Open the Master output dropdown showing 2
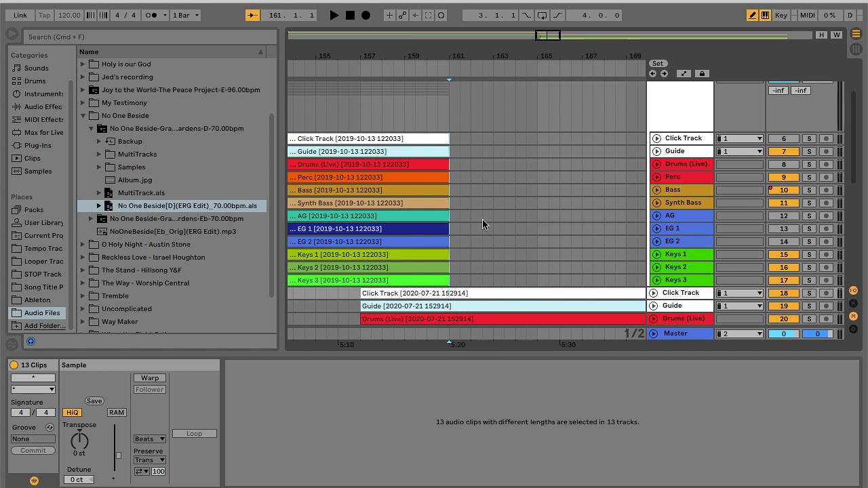868x488 pixels. click(740, 333)
